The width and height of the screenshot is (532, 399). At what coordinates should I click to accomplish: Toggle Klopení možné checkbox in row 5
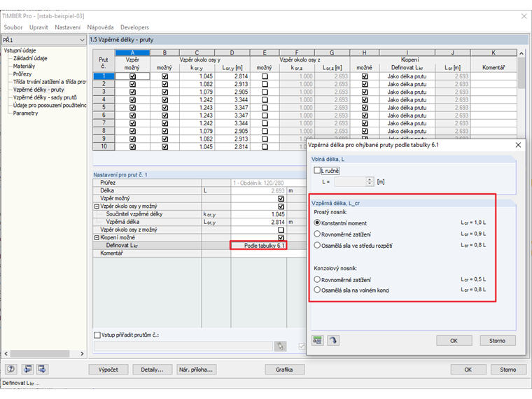365,108
